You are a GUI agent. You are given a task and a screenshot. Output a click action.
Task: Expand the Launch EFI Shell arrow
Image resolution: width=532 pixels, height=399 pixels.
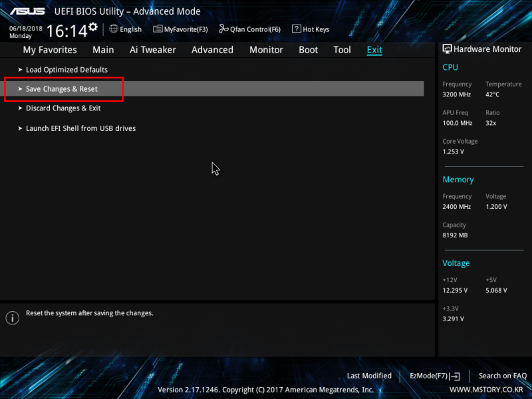click(20, 128)
